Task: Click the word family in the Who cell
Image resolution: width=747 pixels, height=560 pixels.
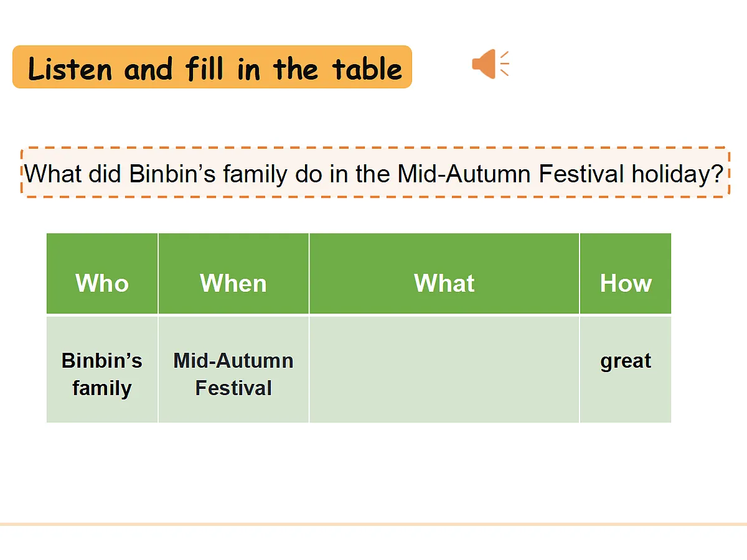Action: [102, 388]
